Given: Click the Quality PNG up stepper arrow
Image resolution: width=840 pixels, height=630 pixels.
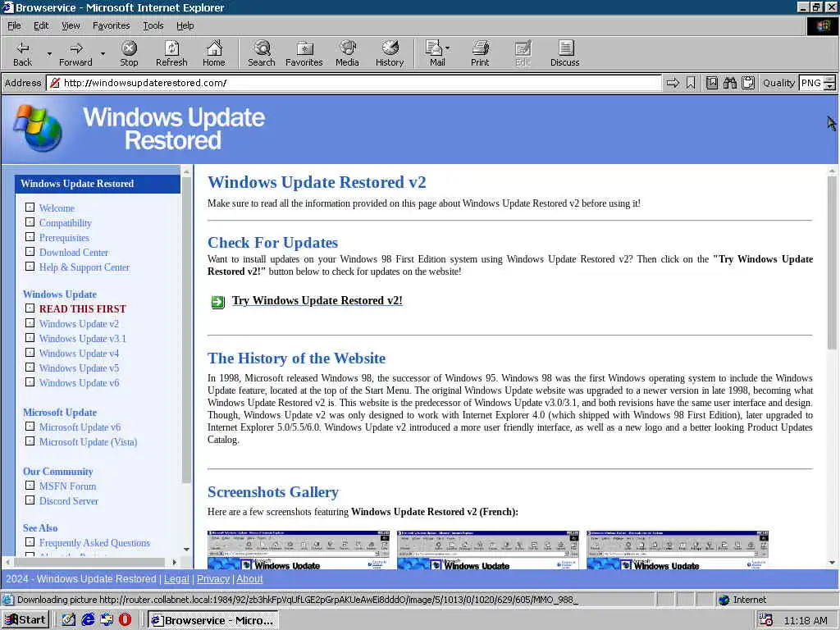Looking at the screenshot, I should click(830, 80).
